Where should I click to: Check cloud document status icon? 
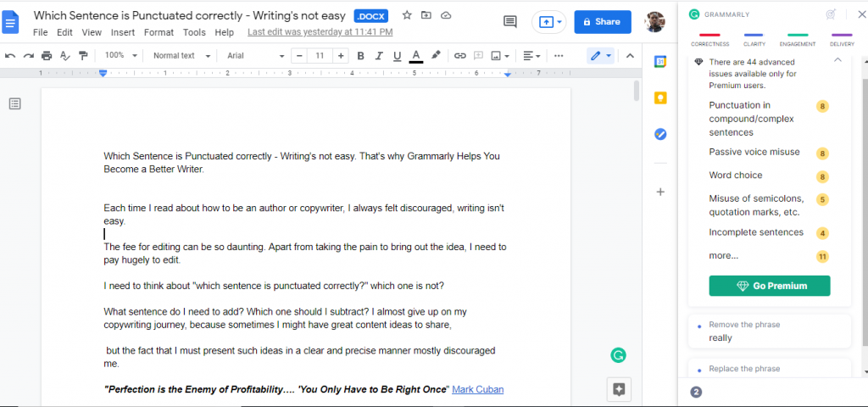(x=446, y=15)
